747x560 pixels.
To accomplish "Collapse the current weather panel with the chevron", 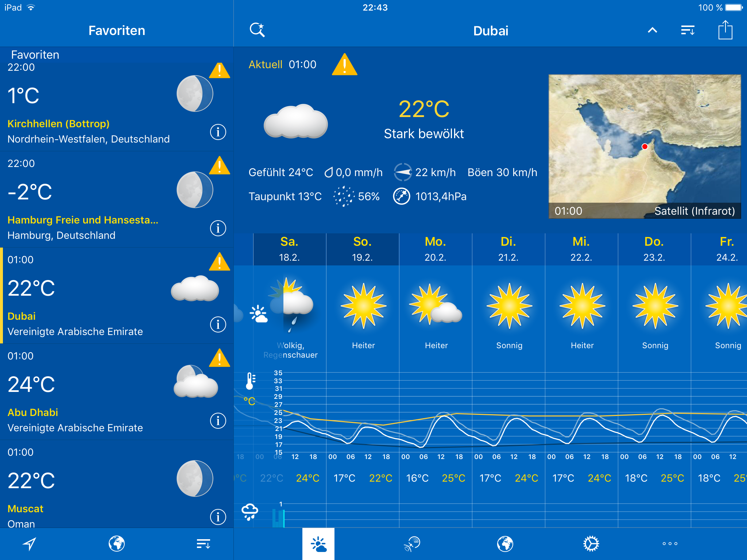I will (653, 30).
